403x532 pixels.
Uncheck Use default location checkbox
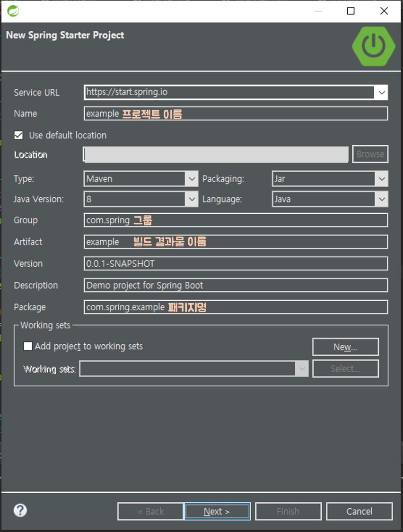[18, 135]
